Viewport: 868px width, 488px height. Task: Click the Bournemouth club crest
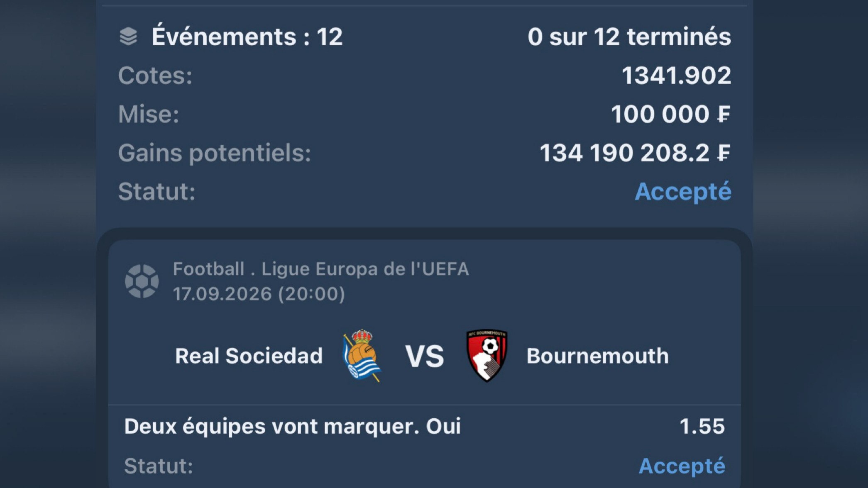pyautogui.click(x=487, y=356)
